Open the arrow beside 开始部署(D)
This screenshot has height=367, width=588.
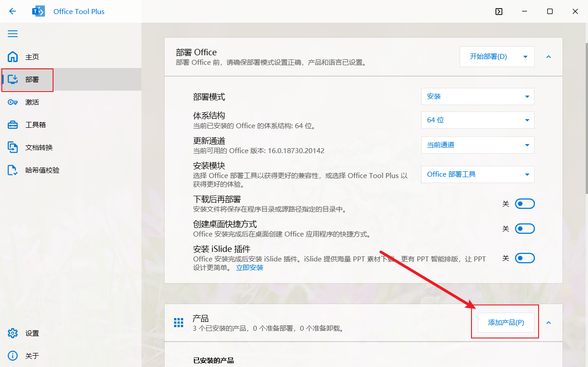[x=525, y=57]
